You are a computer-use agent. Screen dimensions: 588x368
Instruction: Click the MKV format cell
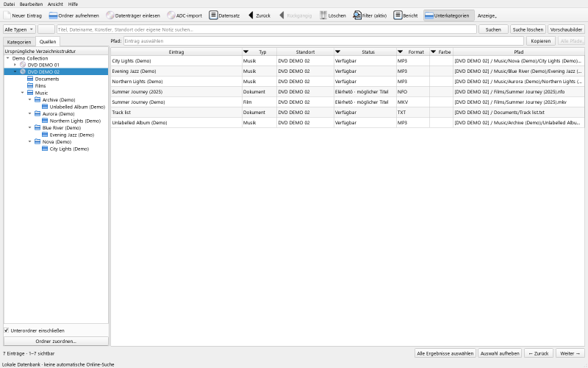pos(413,102)
